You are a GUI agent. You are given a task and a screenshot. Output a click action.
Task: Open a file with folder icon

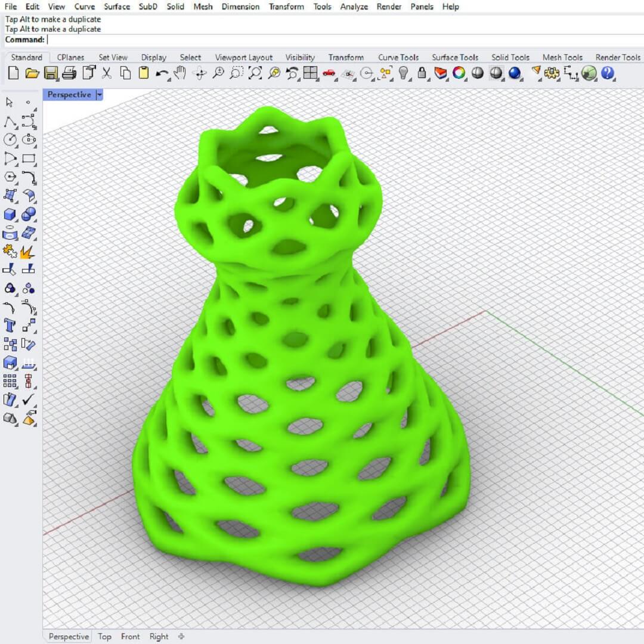[x=32, y=73]
